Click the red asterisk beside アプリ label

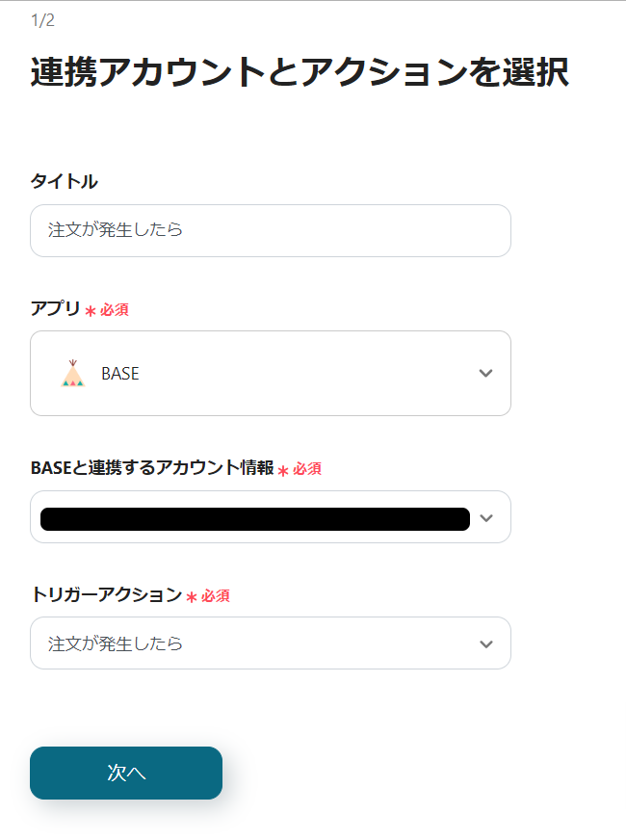[91, 311]
